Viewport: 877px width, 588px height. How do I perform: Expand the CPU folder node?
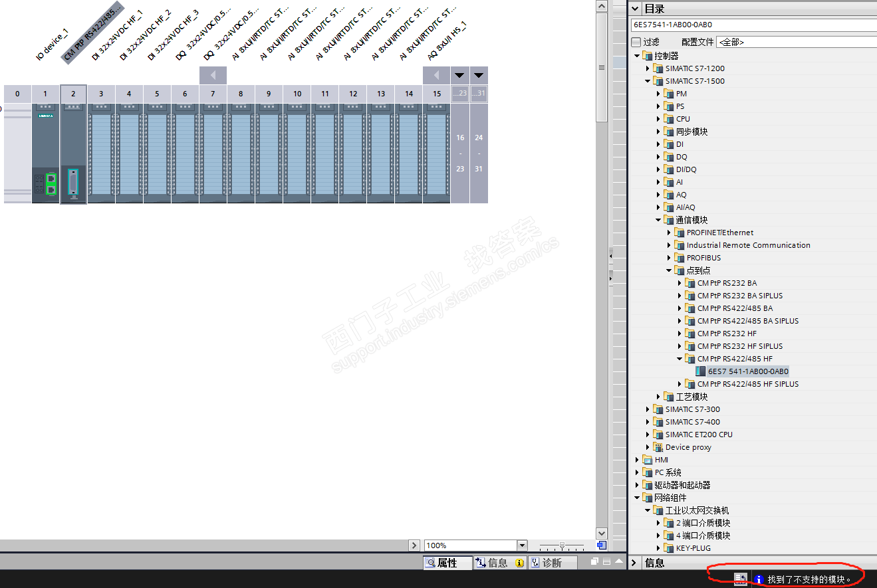(658, 119)
